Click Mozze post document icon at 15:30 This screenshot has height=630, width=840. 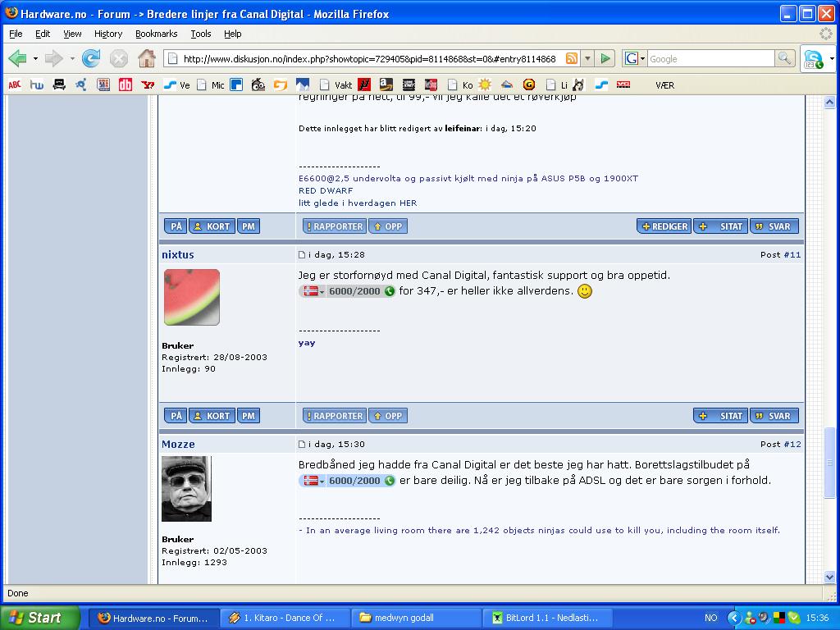point(302,444)
